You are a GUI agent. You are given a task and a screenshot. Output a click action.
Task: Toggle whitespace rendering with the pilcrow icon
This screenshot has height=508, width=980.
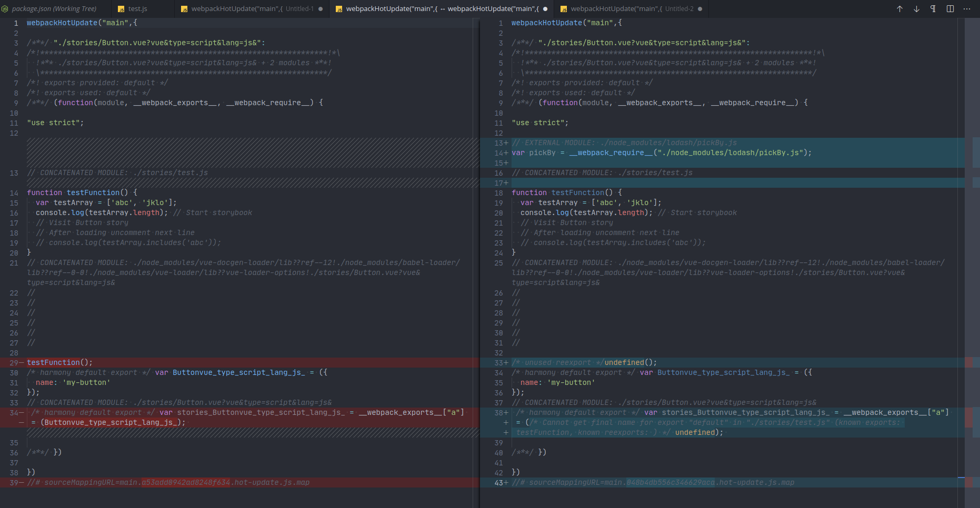932,9
